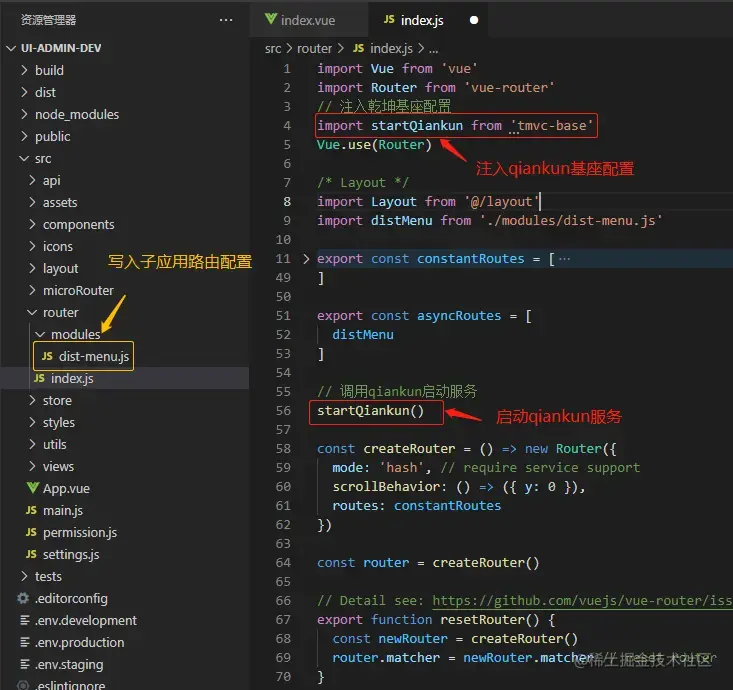Expand the assets folder

click(x=32, y=202)
